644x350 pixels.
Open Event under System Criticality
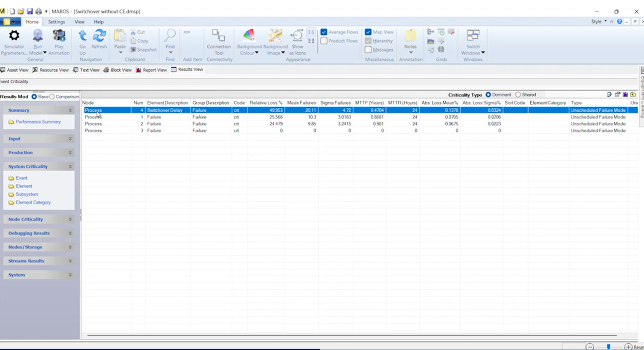pyautogui.click(x=18, y=178)
